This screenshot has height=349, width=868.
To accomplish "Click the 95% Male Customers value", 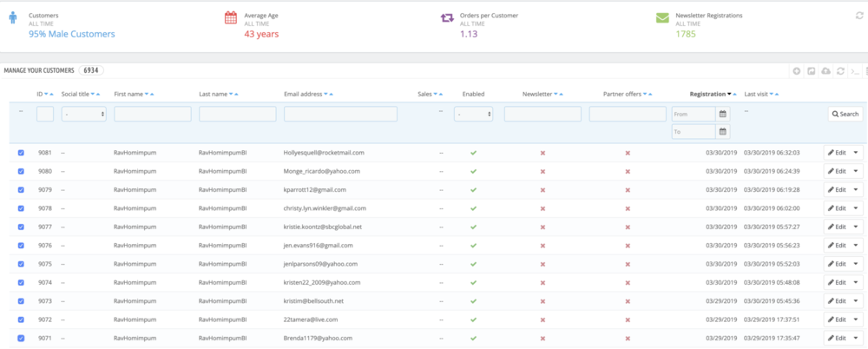I will (x=72, y=35).
